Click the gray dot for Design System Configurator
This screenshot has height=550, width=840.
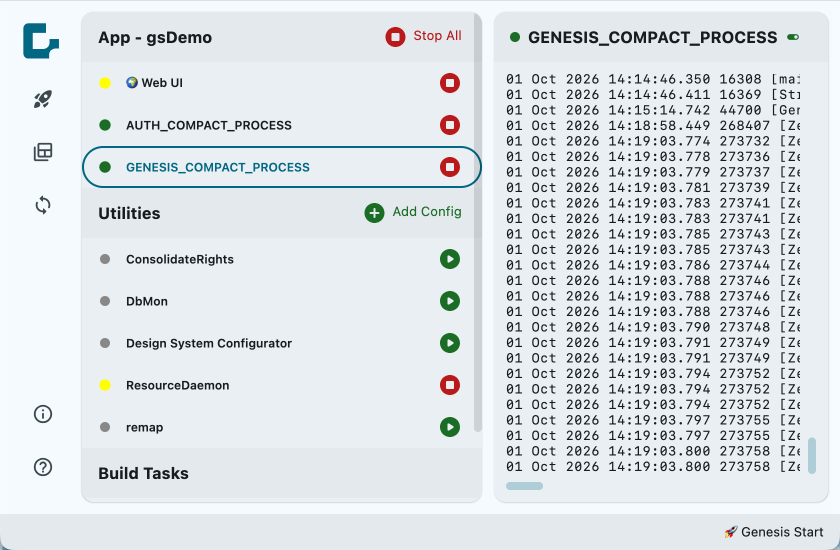coord(105,343)
